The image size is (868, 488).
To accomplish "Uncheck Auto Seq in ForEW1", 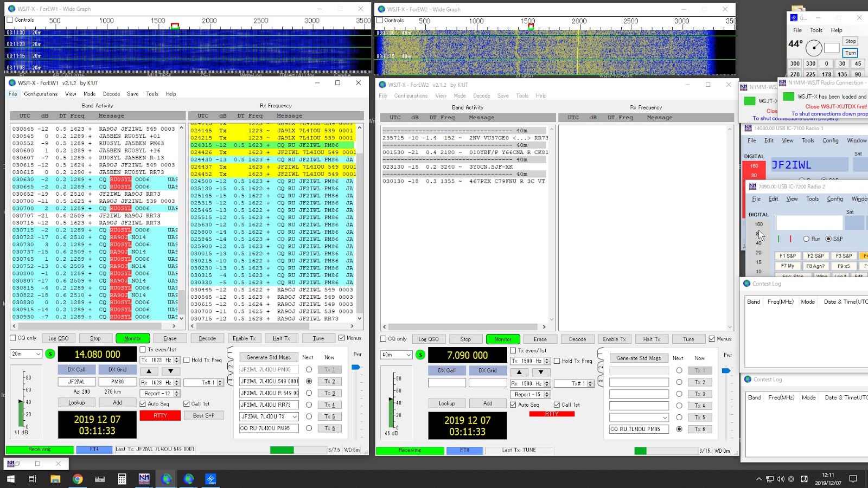I will [x=143, y=404].
